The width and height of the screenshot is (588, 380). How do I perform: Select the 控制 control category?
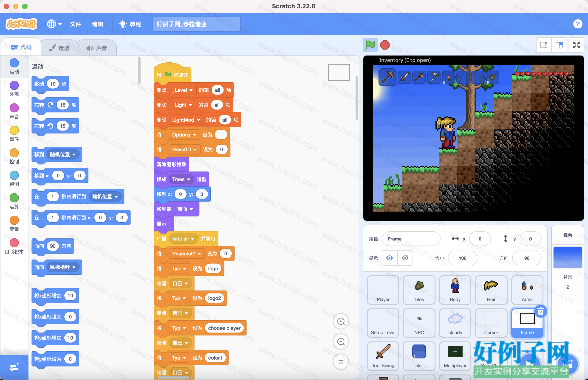[14, 156]
